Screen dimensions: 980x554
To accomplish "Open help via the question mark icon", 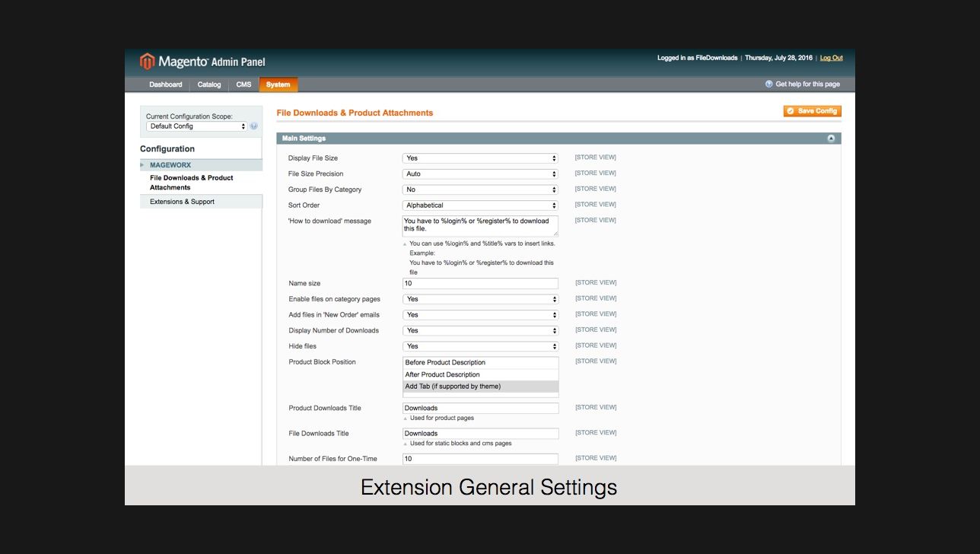I will (768, 84).
